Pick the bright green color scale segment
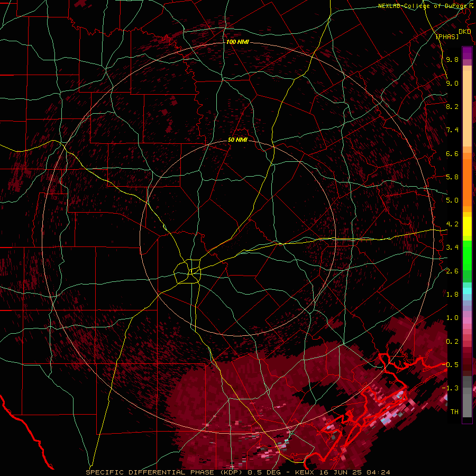The height and width of the screenshot is (476, 476). pos(467,255)
